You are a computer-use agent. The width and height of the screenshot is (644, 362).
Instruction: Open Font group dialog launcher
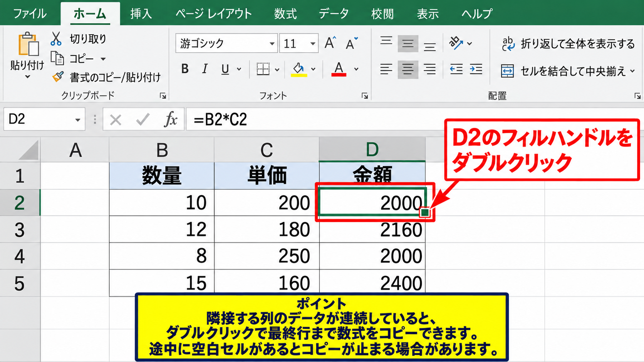pyautogui.click(x=365, y=96)
